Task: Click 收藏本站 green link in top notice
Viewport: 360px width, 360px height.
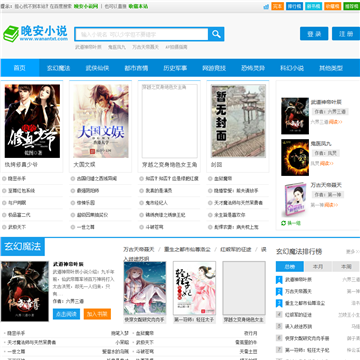Action: [x=138, y=6]
